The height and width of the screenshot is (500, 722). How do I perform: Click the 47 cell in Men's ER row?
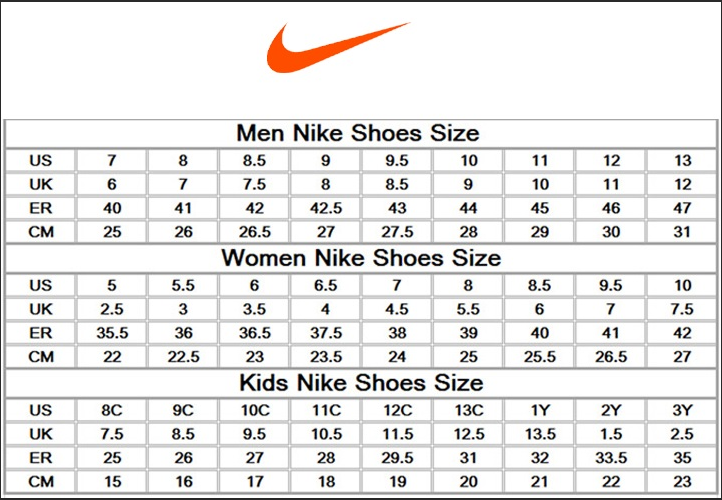(682, 209)
